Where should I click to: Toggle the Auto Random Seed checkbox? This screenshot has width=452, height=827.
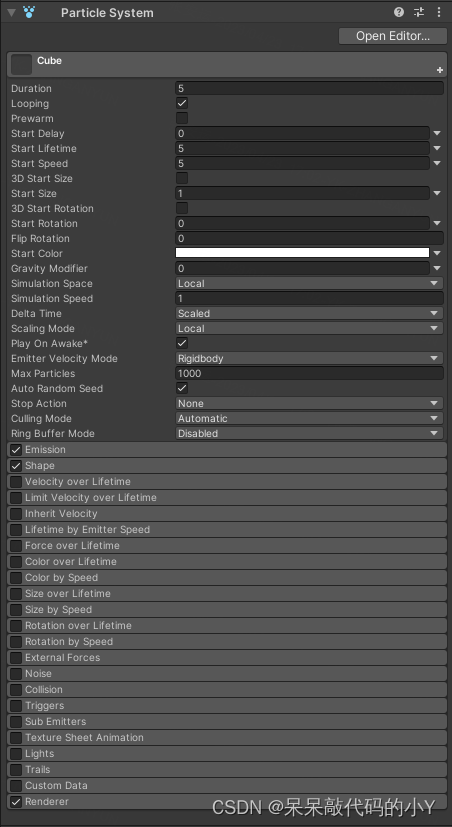point(182,388)
